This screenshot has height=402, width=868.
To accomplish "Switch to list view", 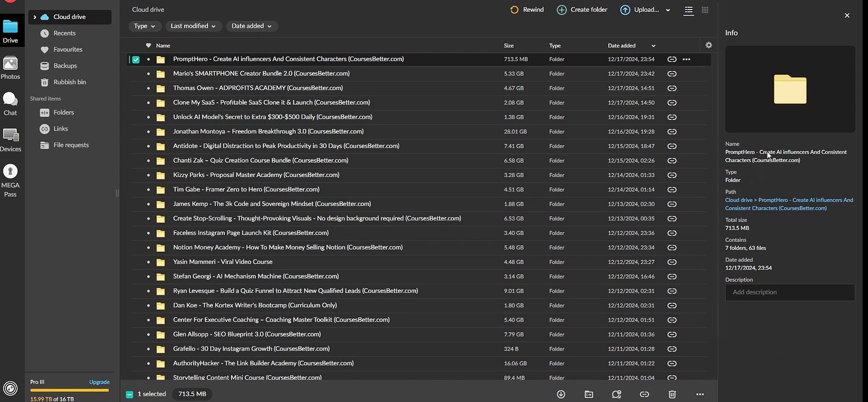I will pos(689,10).
